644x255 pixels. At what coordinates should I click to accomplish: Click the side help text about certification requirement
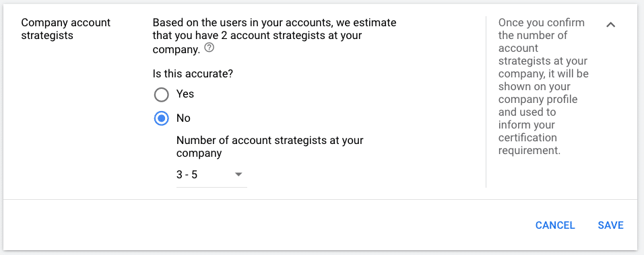(543, 86)
